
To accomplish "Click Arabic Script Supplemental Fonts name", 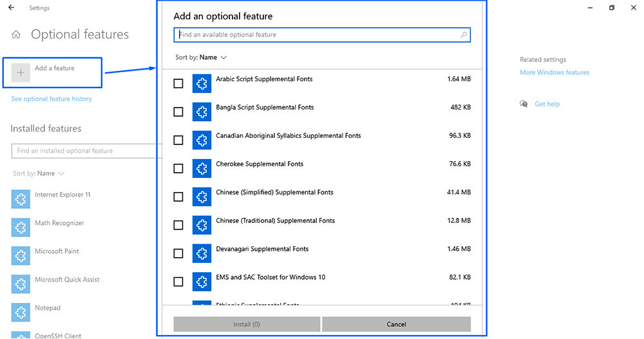I will (x=264, y=79).
